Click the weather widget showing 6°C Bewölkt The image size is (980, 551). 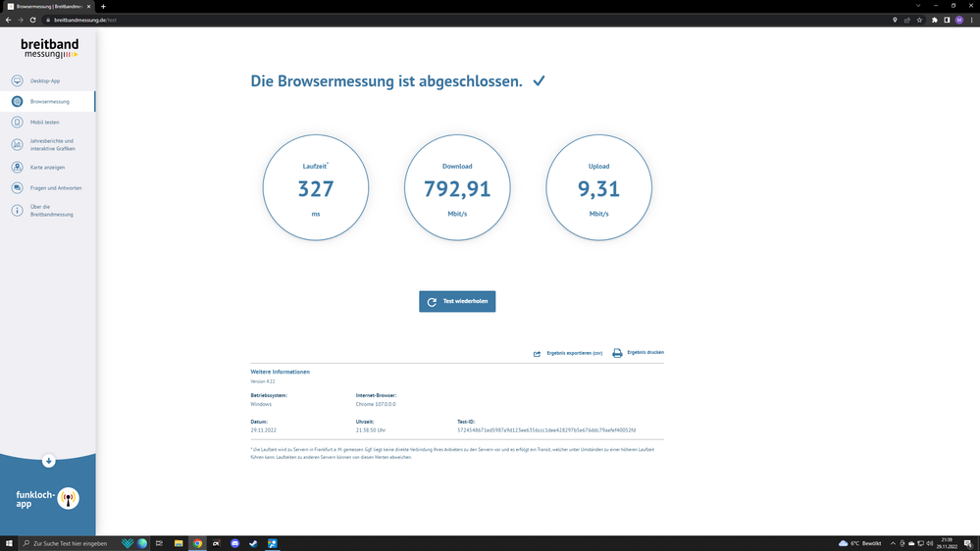tap(860, 543)
